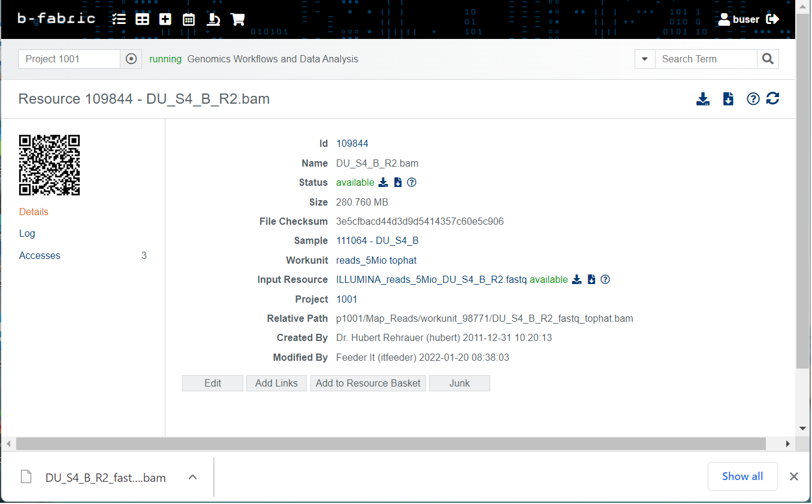Image resolution: width=812 pixels, height=504 pixels.
Task: Open the table grid icon in top bar
Action: point(142,19)
